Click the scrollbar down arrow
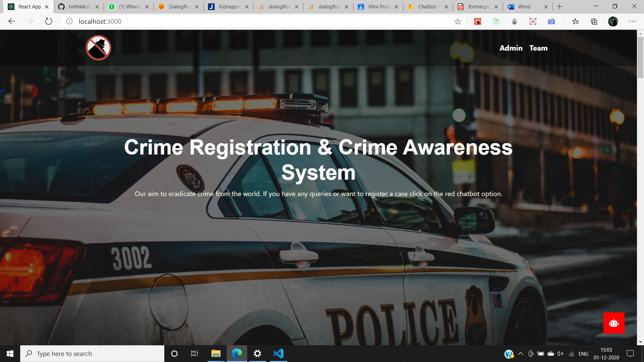This screenshot has height=362, width=644. click(x=640, y=342)
